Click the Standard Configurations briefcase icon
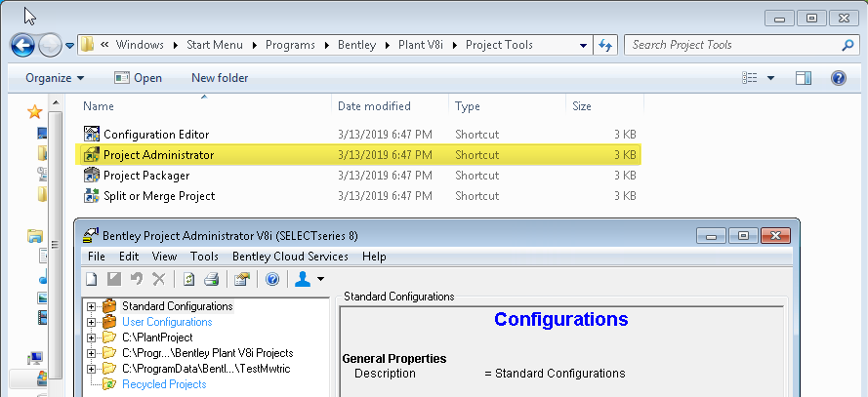 pyautogui.click(x=109, y=305)
